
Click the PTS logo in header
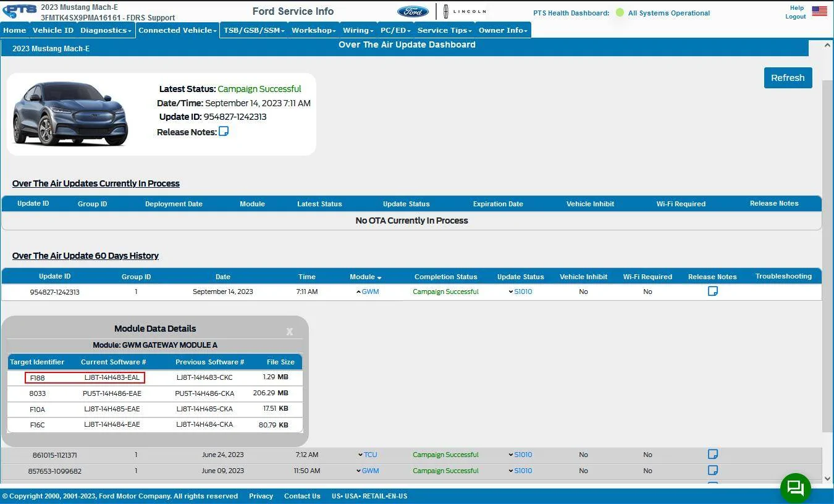pyautogui.click(x=20, y=10)
